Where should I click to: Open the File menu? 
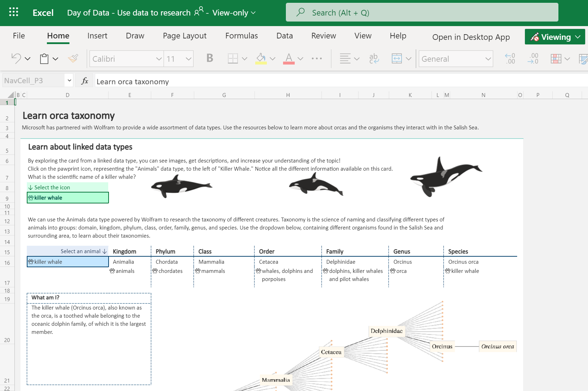[x=19, y=36]
